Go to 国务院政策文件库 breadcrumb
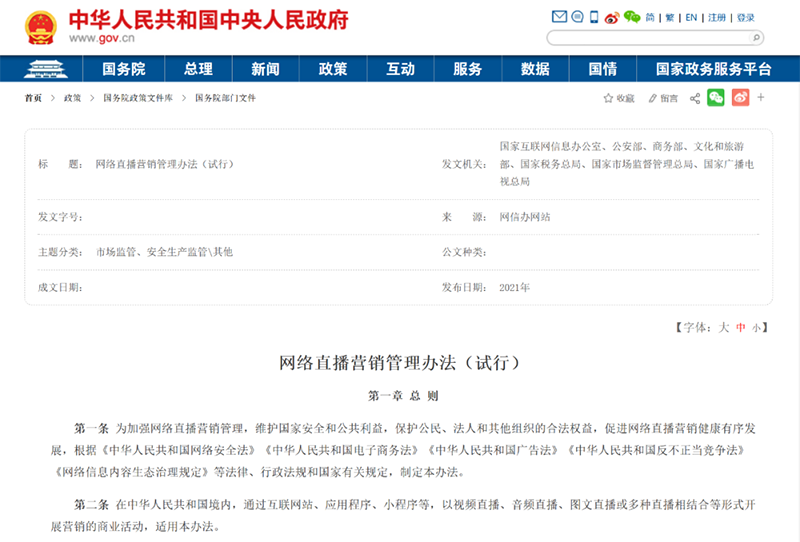 [138, 98]
